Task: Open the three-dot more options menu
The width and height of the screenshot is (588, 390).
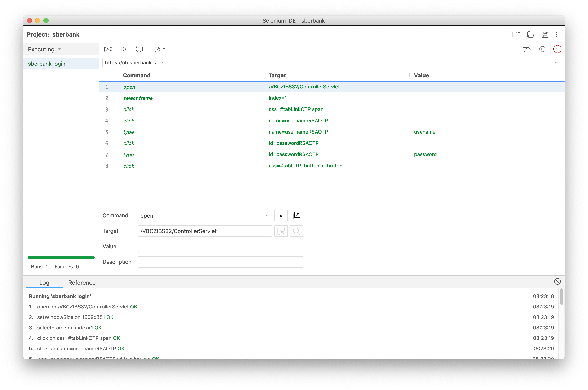Action: click(557, 34)
